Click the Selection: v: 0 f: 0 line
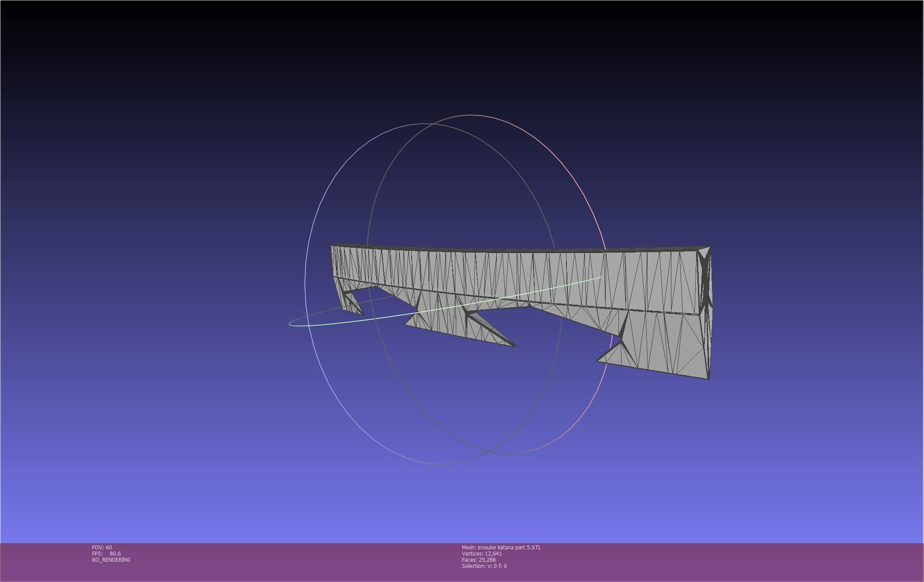 click(484, 566)
